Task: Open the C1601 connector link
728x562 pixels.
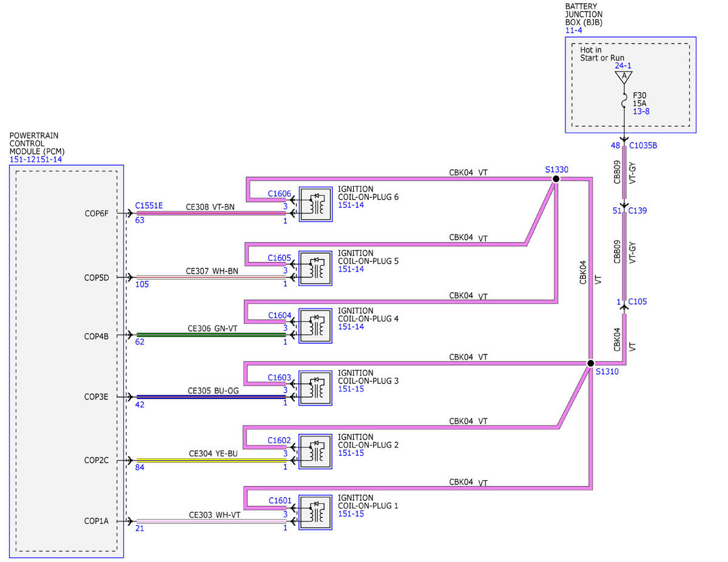Action: pyautogui.click(x=280, y=501)
